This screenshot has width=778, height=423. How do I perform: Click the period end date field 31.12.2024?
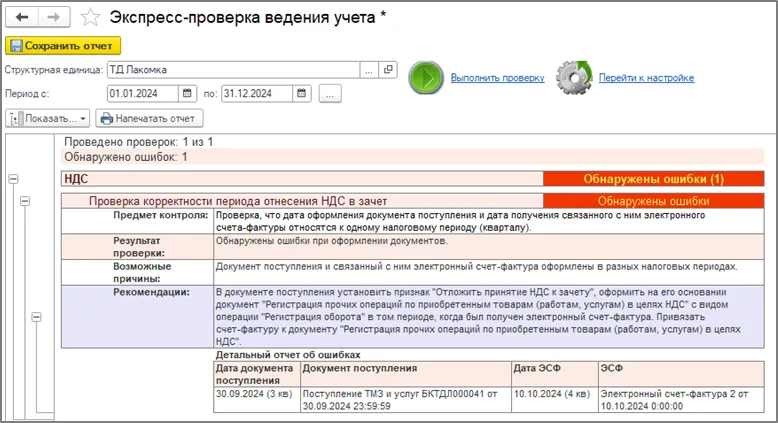point(257,93)
